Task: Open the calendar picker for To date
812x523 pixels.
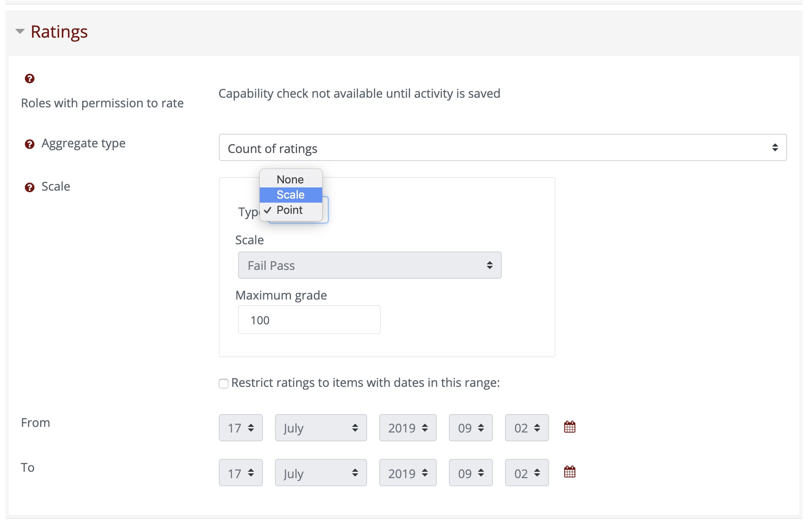Action: pos(570,473)
